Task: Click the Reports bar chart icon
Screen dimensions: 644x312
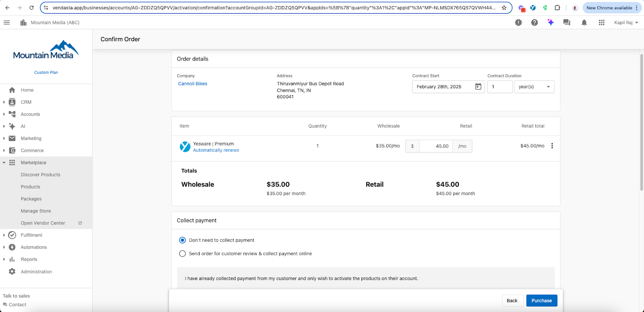Action: tap(12, 259)
